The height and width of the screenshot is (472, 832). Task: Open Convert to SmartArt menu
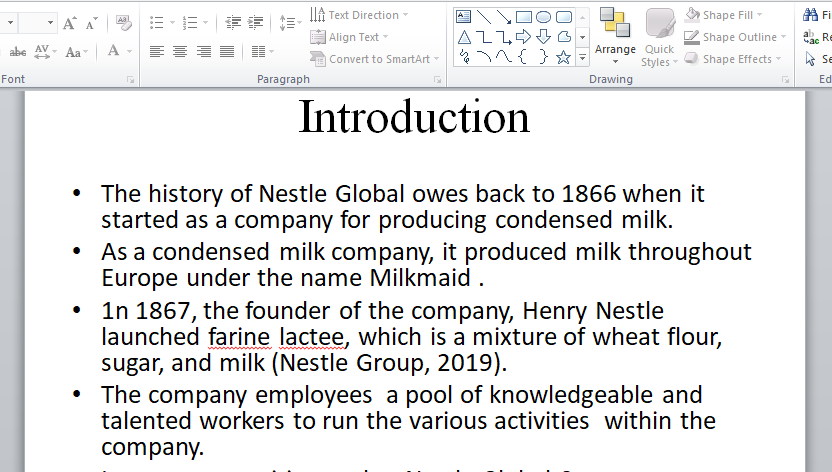375,59
